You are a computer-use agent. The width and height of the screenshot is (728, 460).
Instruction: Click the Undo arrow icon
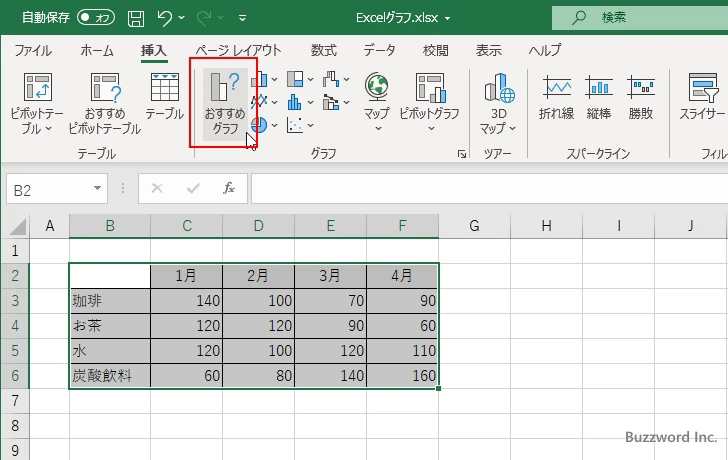(x=164, y=18)
